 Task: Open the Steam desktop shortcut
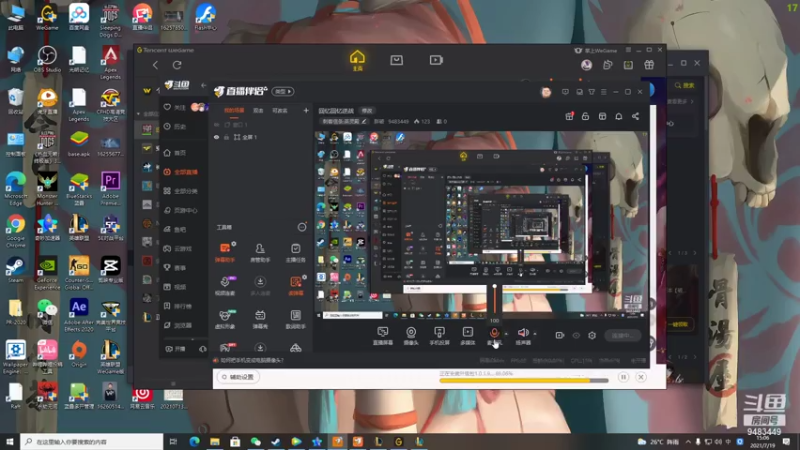(15, 269)
